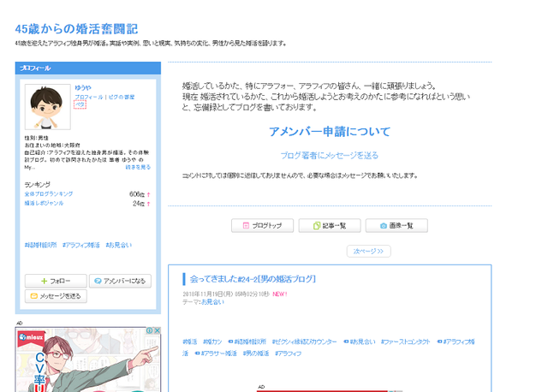This screenshot has width=548, height=392.
Task: Close the sidebar manga ad with X icon
Action: 158,330
